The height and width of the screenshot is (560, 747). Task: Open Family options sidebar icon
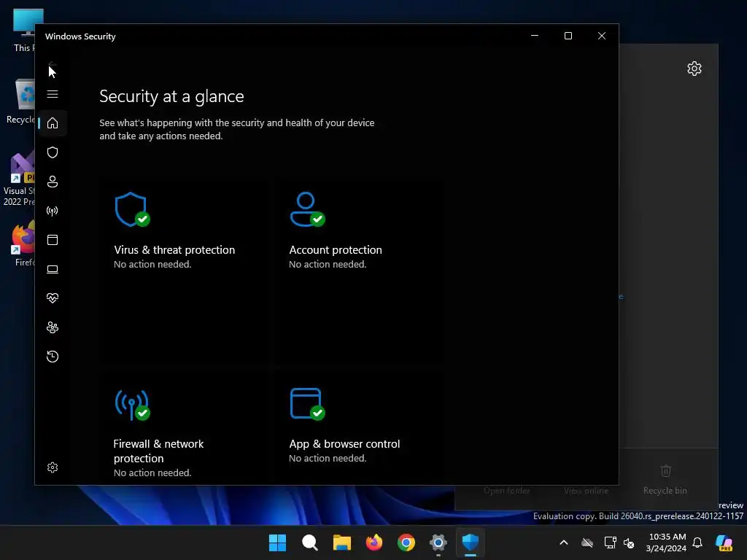(53, 327)
